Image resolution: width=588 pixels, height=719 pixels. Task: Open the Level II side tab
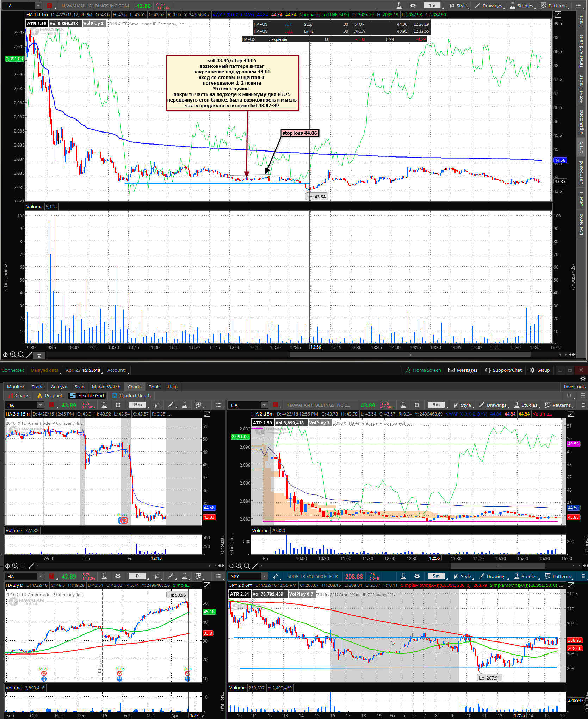coord(581,199)
